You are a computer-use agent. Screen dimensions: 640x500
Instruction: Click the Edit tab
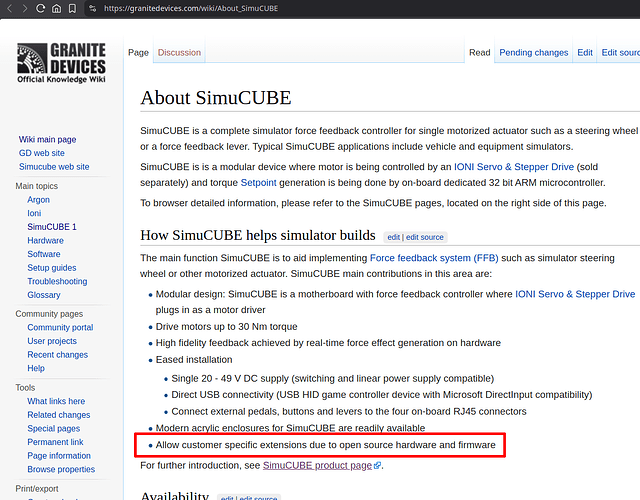pyautogui.click(x=585, y=53)
